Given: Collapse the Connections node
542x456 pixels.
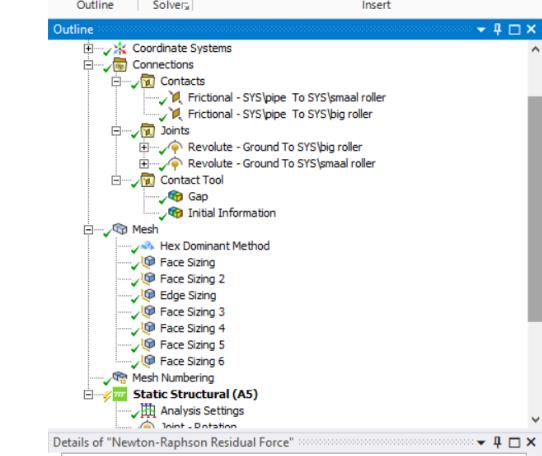Looking at the screenshot, I should [88, 65].
